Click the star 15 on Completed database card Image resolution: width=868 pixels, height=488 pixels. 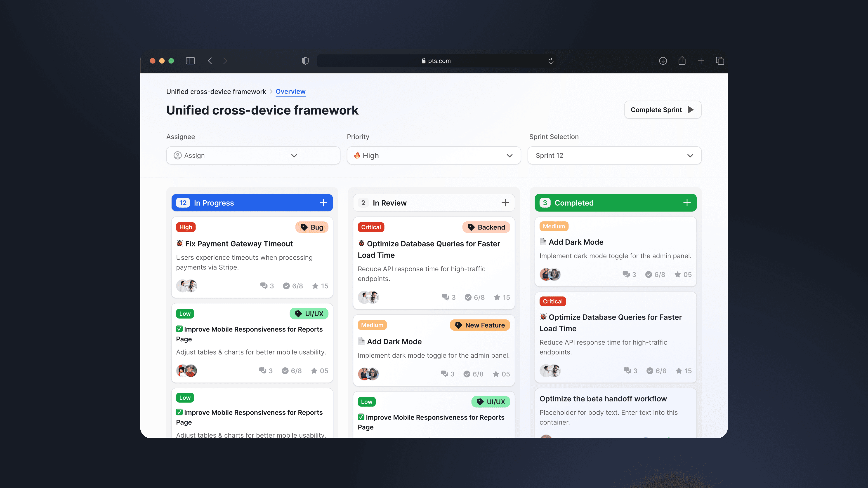(x=683, y=371)
